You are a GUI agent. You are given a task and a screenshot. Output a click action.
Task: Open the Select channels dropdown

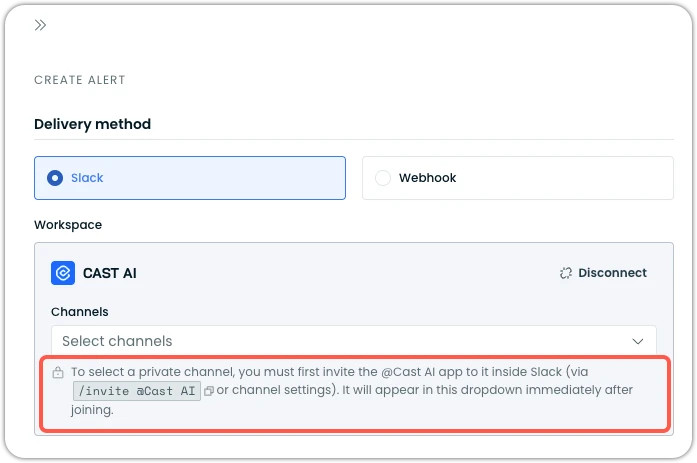click(354, 341)
